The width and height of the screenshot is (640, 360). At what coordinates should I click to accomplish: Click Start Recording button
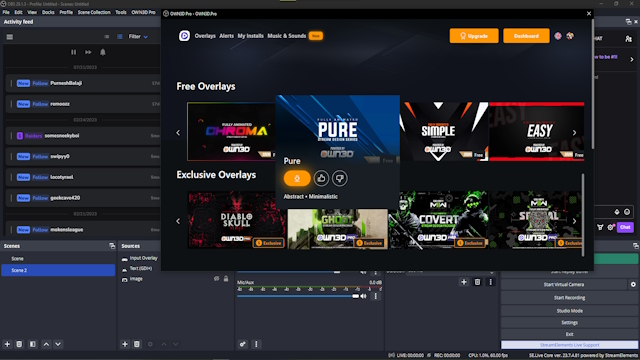point(569,298)
